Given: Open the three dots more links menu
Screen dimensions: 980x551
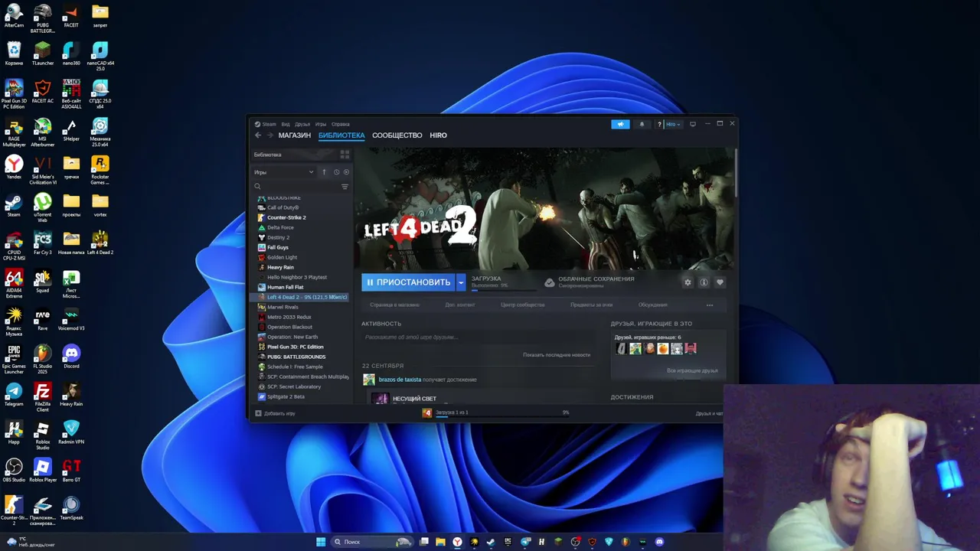Looking at the screenshot, I should pos(710,305).
